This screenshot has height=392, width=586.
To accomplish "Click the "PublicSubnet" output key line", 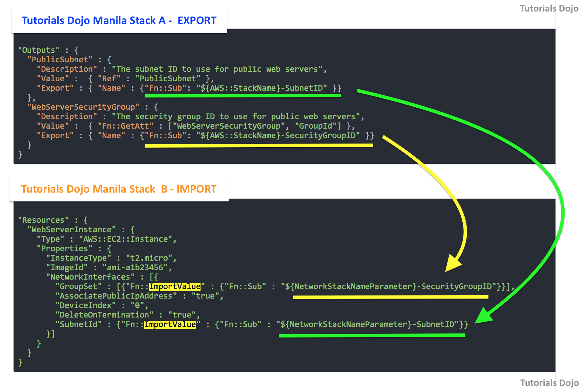I will (x=69, y=60).
